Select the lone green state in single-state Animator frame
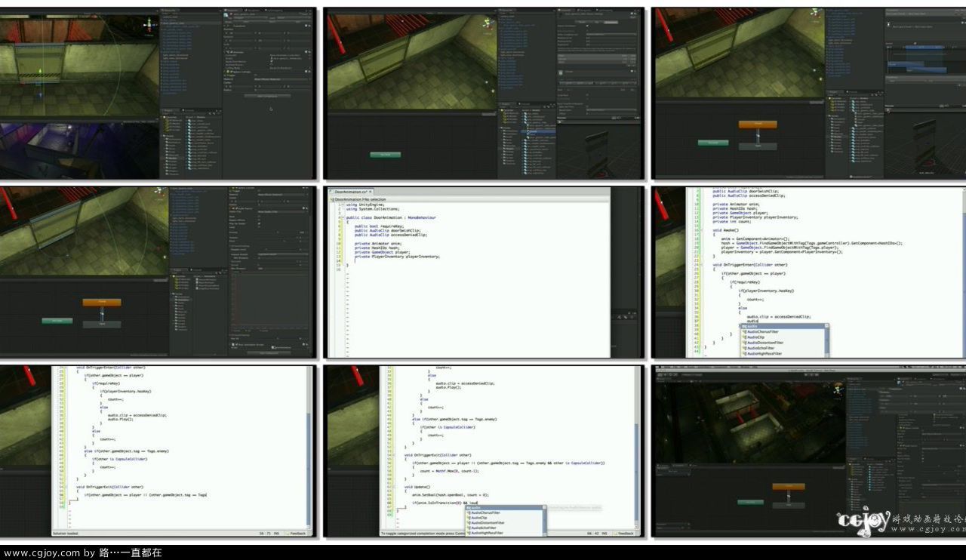Screen dimensions: 966x560 tap(385, 154)
